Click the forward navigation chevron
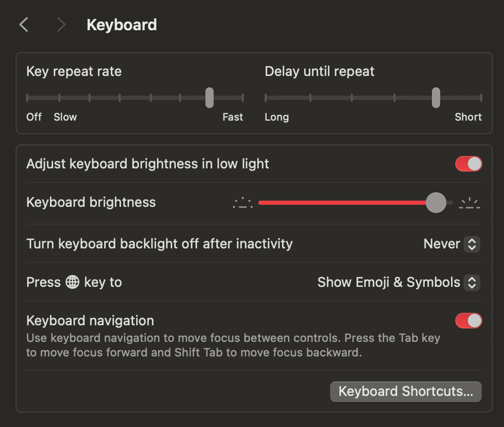The image size is (504, 427). click(61, 25)
